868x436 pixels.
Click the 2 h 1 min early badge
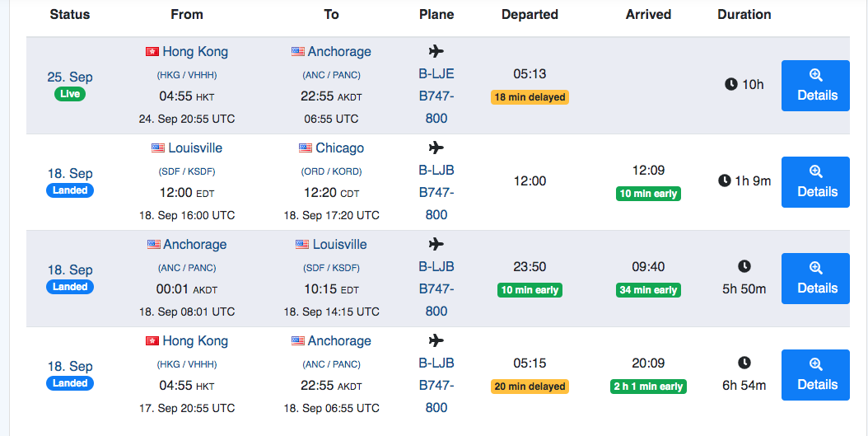coord(649,387)
